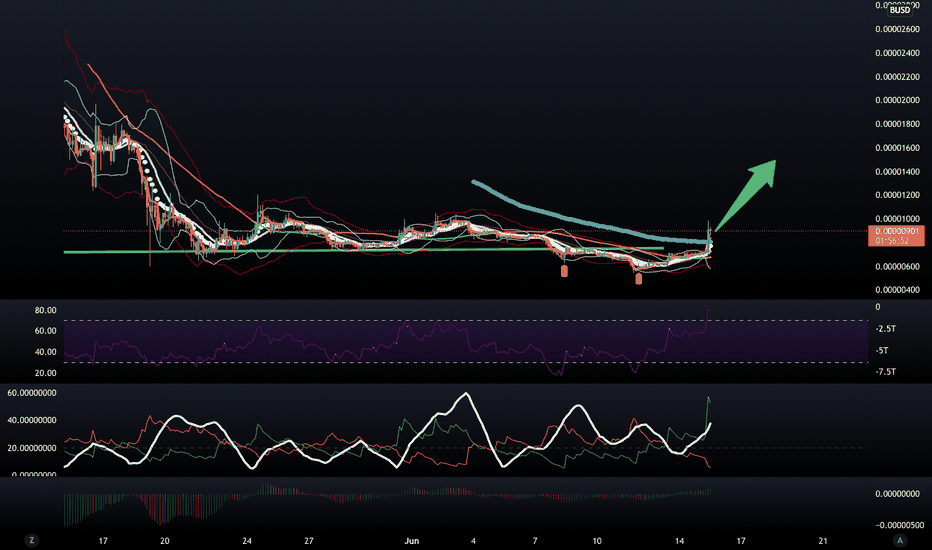The width and height of the screenshot is (932, 550).
Task: Click price axis label 0.00002000
Action: 898,100
